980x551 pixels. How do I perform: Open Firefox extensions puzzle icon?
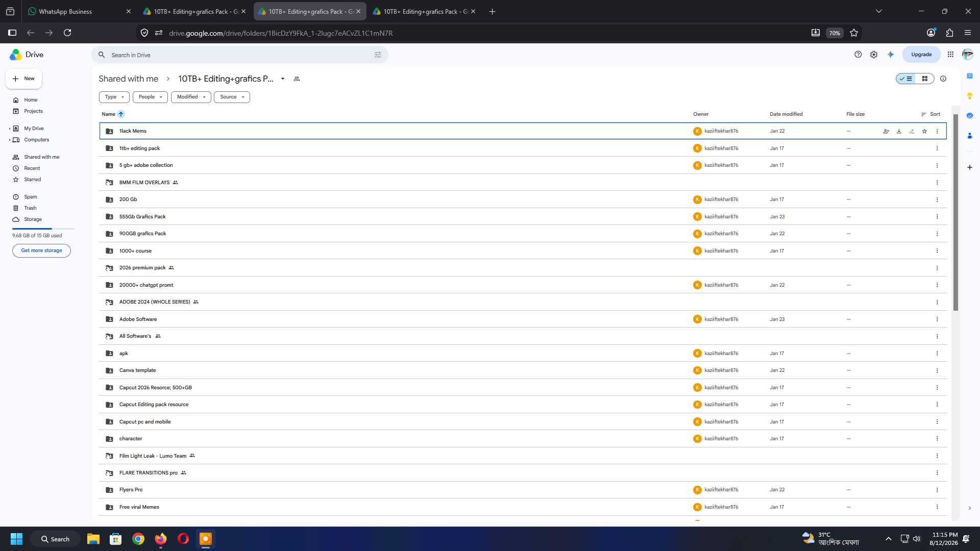tap(949, 33)
